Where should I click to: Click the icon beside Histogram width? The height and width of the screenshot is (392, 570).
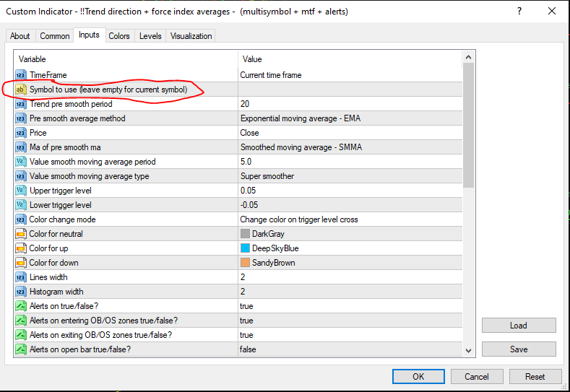point(20,292)
